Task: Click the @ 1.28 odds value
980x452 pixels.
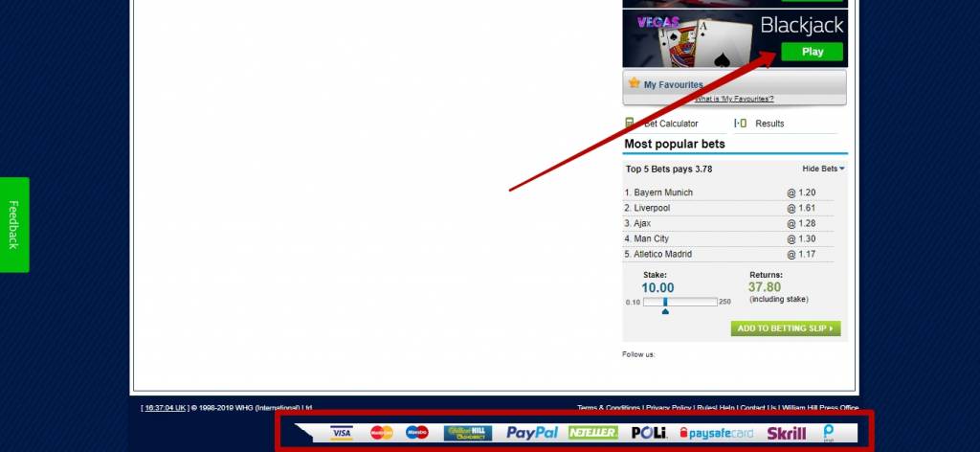Action: 801,223
